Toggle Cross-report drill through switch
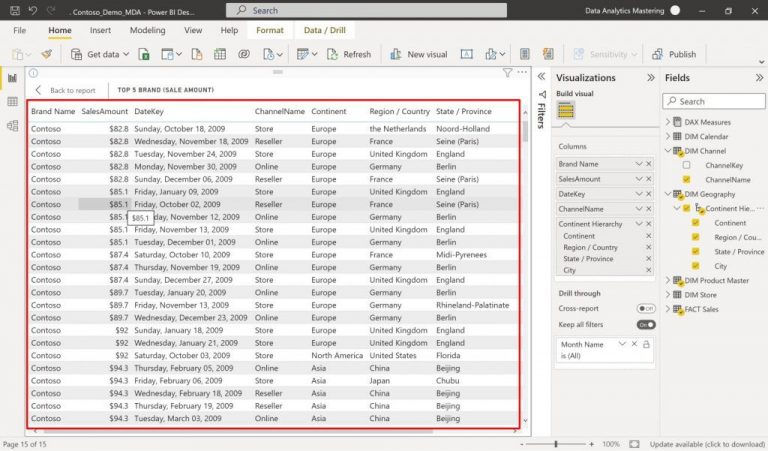 click(646, 309)
